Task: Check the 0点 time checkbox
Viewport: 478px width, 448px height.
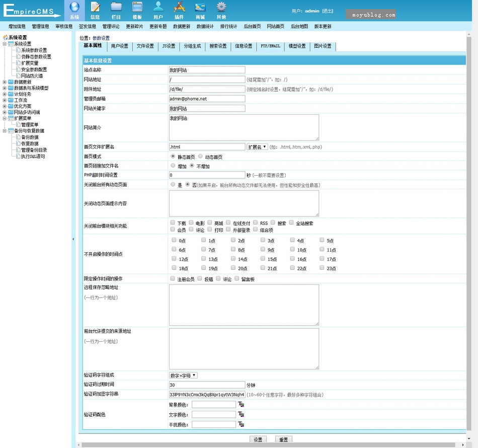Action: pos(174,240)
